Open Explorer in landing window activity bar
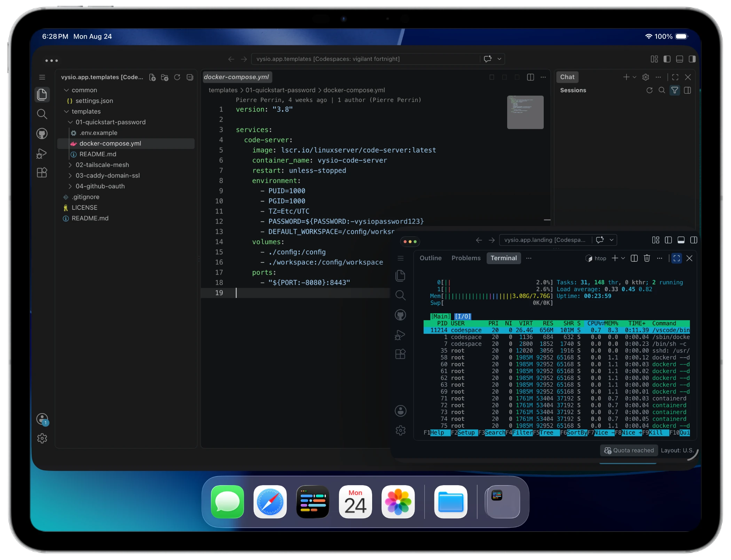Screen dimensions: 731x560 [401, 276]
